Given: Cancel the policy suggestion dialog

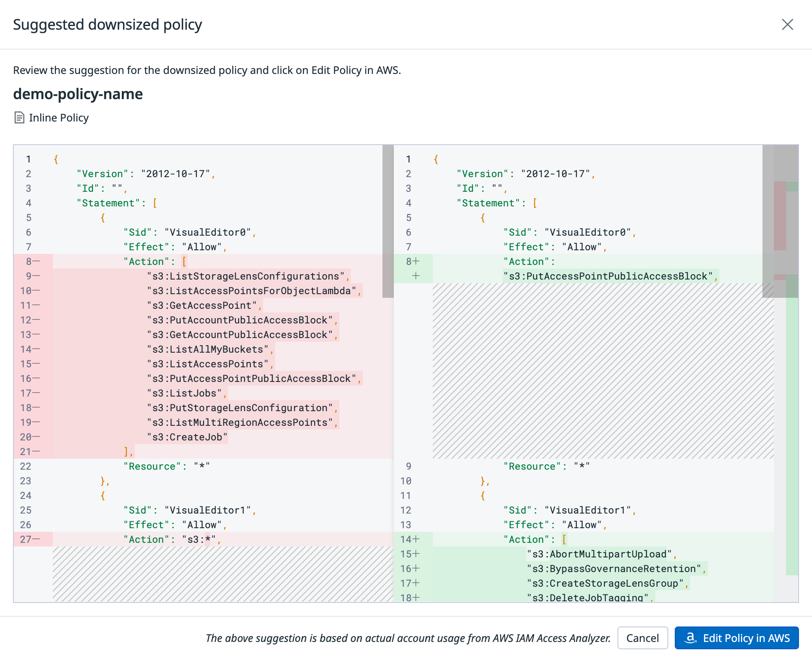Looking at the screenshot, I should (x=642, y=638).
